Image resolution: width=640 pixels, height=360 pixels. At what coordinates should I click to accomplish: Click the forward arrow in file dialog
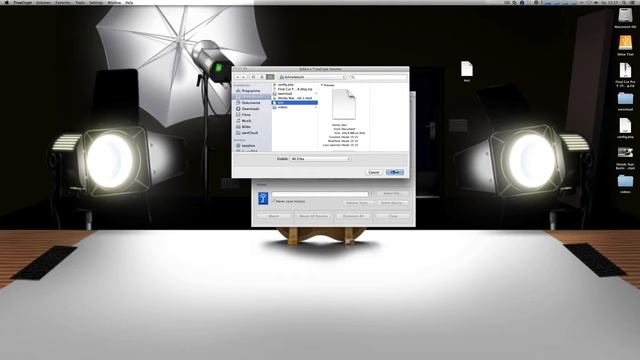(x=244, y=77)
